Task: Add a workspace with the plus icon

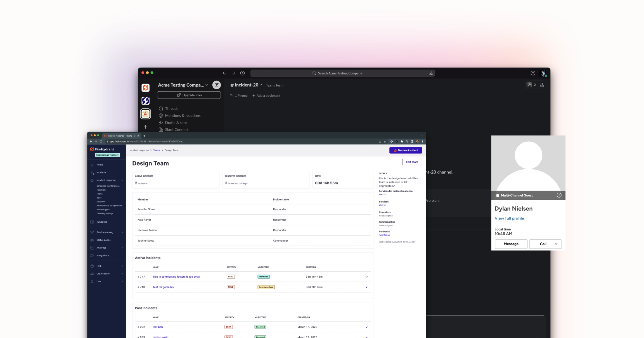Action: click(x=145, y=127)
